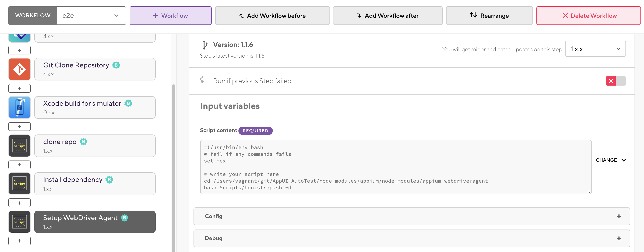Click inside the Script content text area
Viewport: 644px width, 252px height.
[x=396, y=167]
